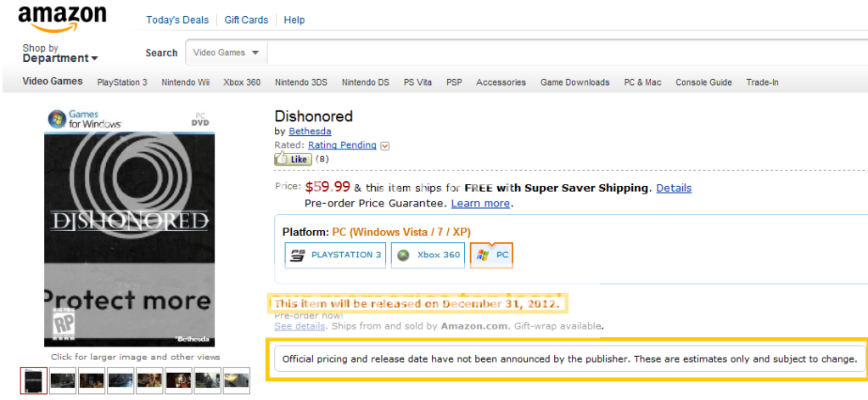Click the Dishonored cover for larger image
The height and width of the screenshot is (400, 868).
(130, 227)
